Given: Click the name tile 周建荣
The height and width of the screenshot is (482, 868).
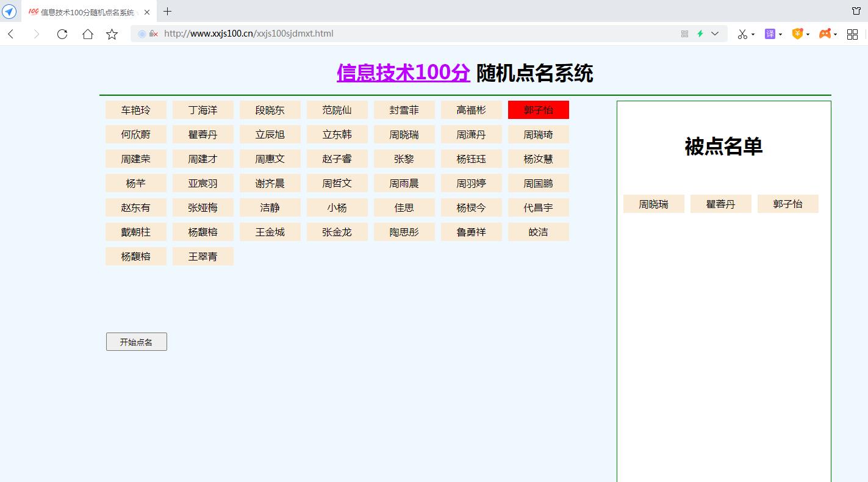Looking at the screenshot, I should [x=136, y=159].
